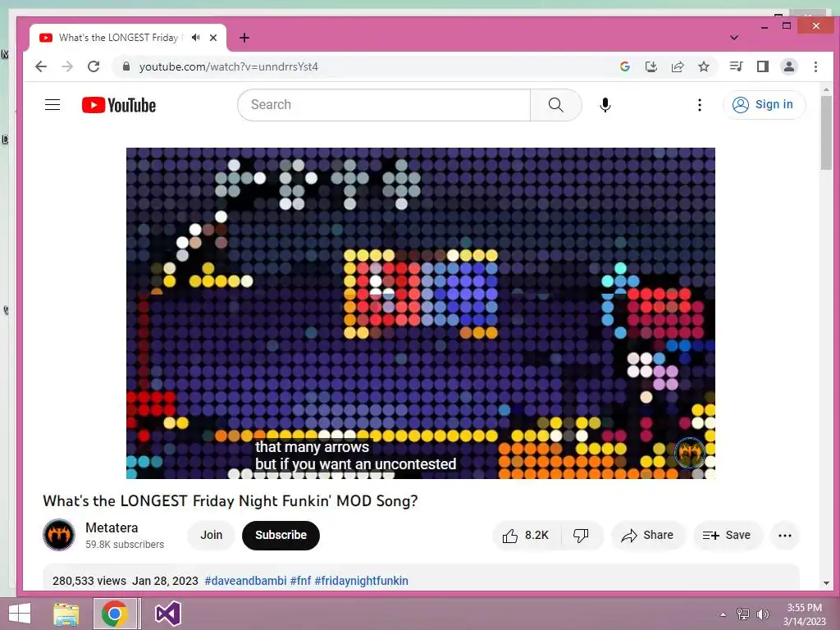
Task: Open the #daveandbambi hashtag
Action: pos(245,581)
